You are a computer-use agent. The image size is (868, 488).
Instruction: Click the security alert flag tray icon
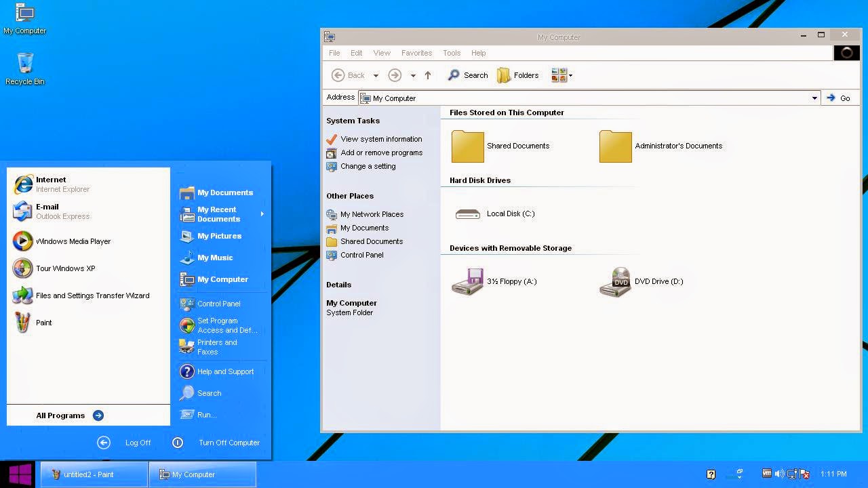pyautogui.click(x=805, y=474)
